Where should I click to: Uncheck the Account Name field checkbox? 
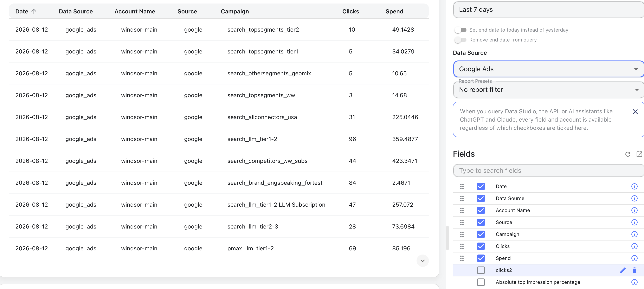(481, 210)
